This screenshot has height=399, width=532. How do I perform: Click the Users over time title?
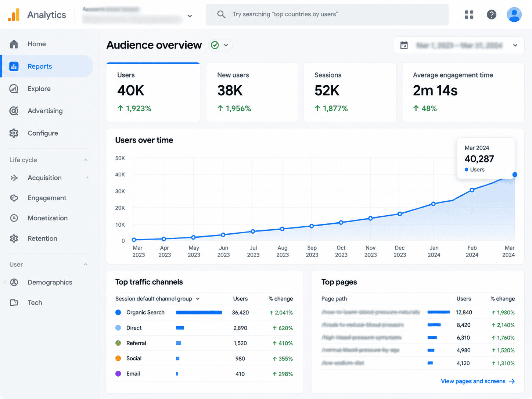[144, 140]
